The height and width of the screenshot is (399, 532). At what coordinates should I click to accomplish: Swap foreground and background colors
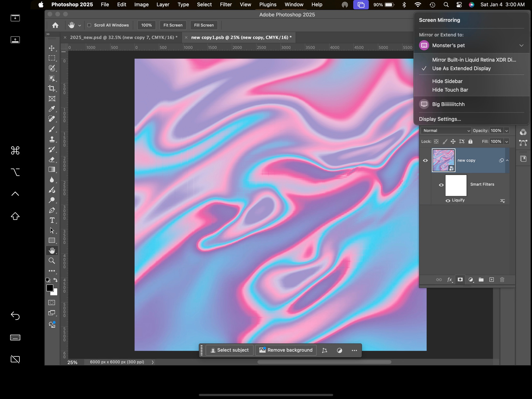(x=55, y=280)
